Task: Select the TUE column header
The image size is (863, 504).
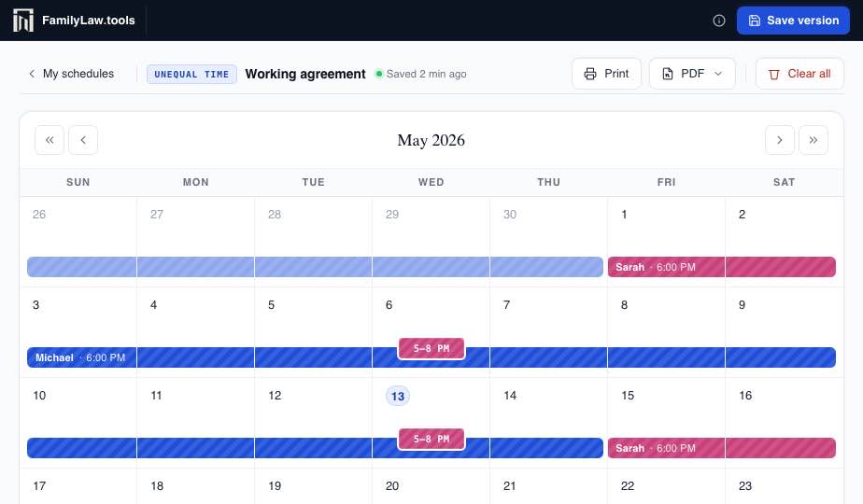Action: [313, 182]
